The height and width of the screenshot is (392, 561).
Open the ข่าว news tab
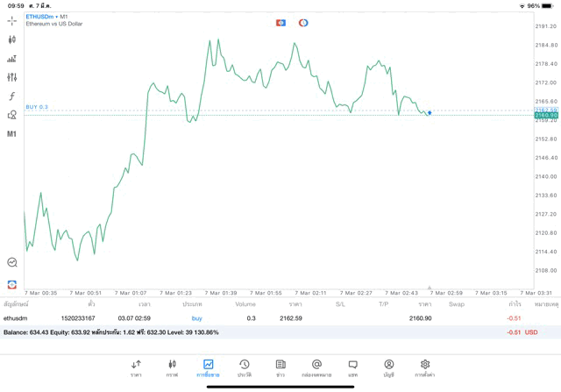(280, 367)
